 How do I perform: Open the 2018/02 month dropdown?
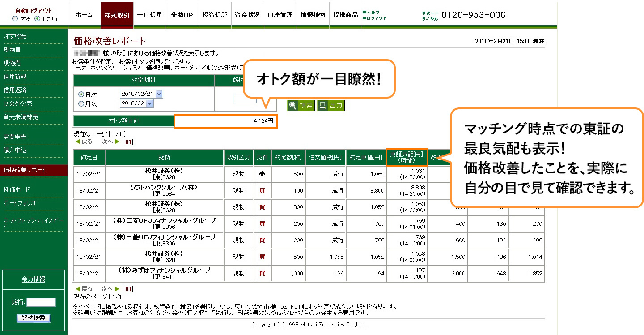point(137,103)
